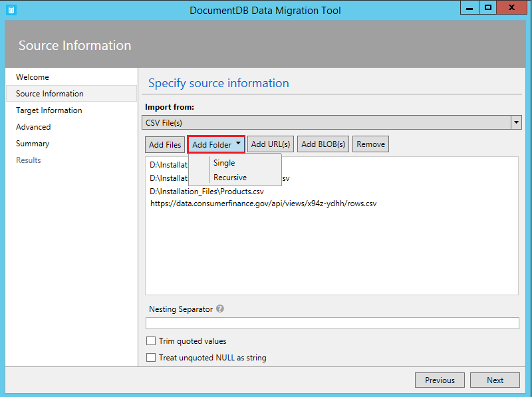Open the Add Folder dropdown
This screenshot has width=532, height=397.
tap(216, 144)
